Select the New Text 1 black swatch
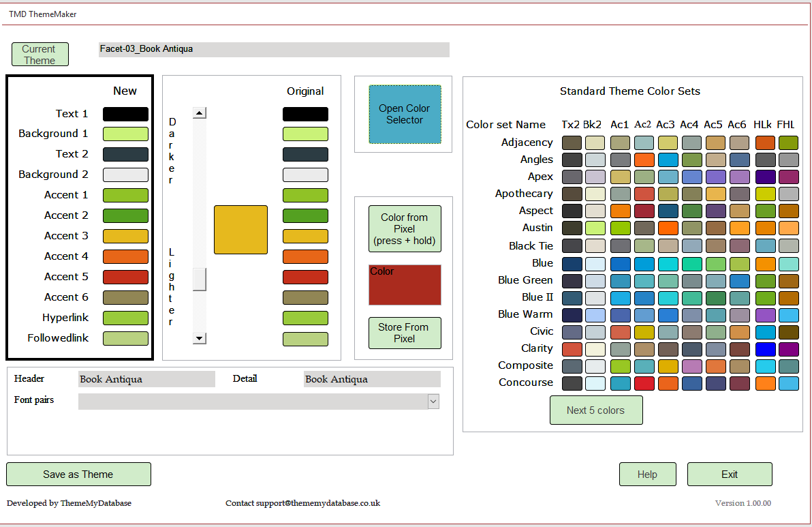Image resolution: width=812 pixels, height=527 pixels. (x=125, y=114)
